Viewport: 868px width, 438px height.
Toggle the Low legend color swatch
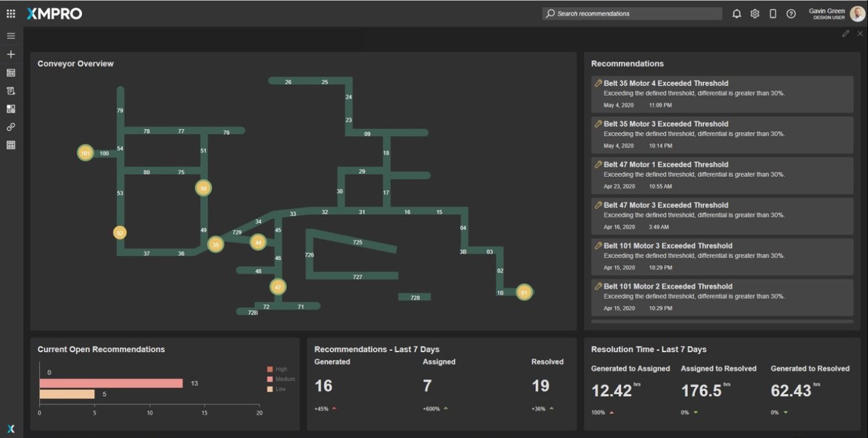(270, 389)
